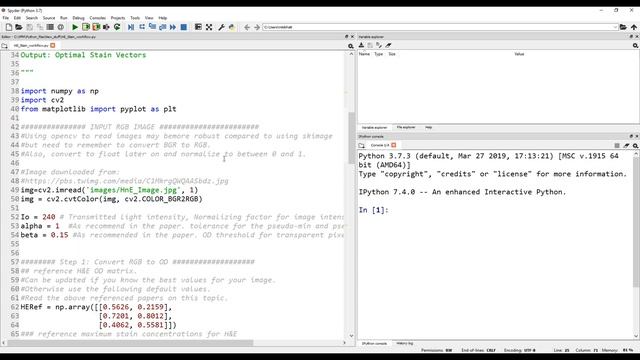This screenshot has height=360, width=640.
Task: Open file using toolbar folder icon
Action: pos(19,27)
